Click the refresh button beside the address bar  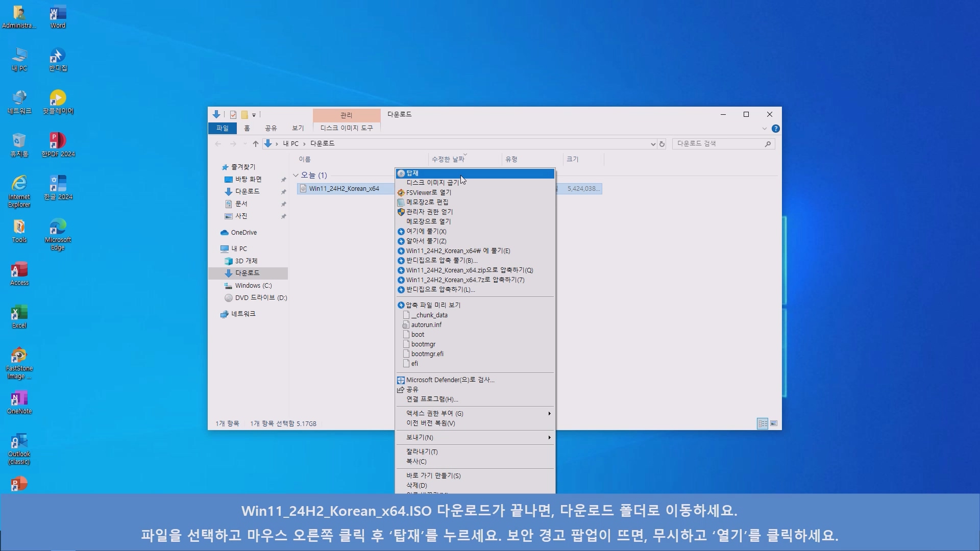click(662, 144)
